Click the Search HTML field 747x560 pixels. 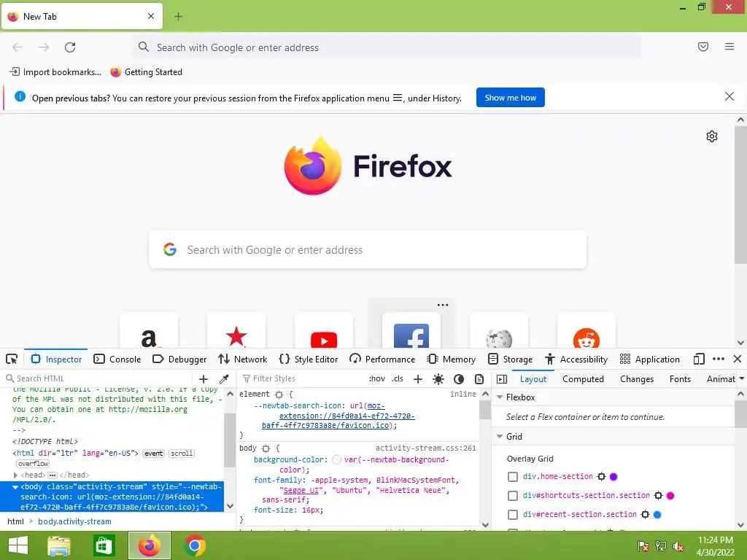tap(98, 378)
